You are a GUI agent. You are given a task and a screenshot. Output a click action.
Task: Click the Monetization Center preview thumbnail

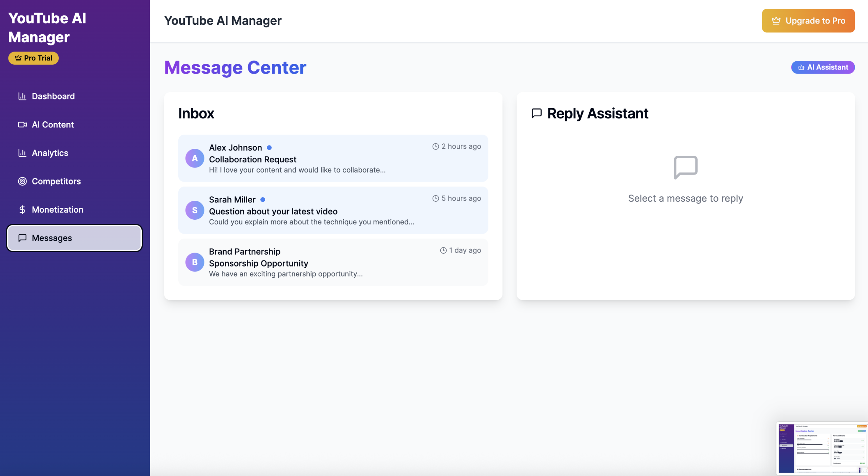822,448
